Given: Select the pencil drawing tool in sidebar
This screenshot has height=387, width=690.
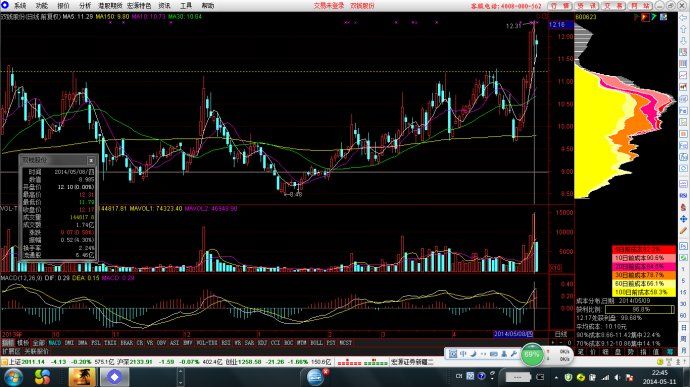Looking at the screenshot, I should coord(683,230).
